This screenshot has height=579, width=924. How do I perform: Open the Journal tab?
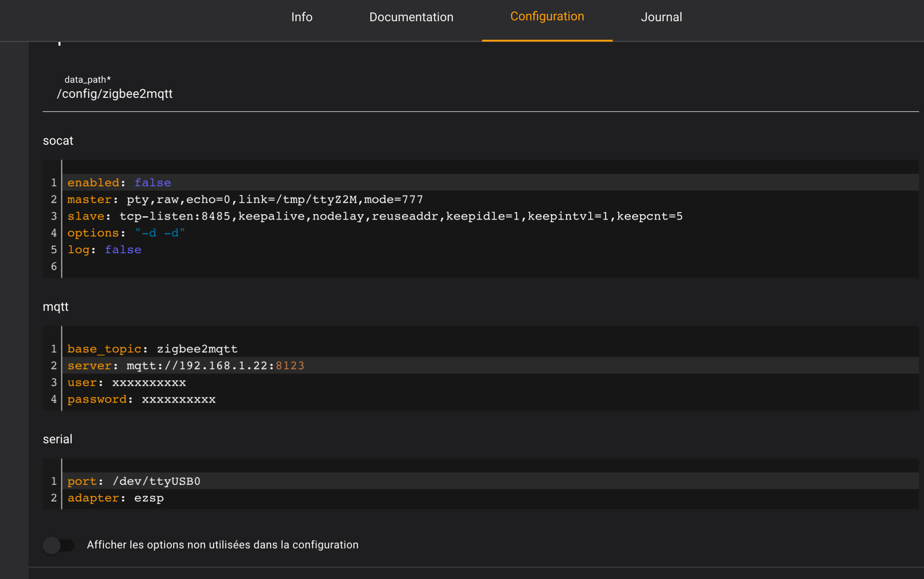(661, 17)
